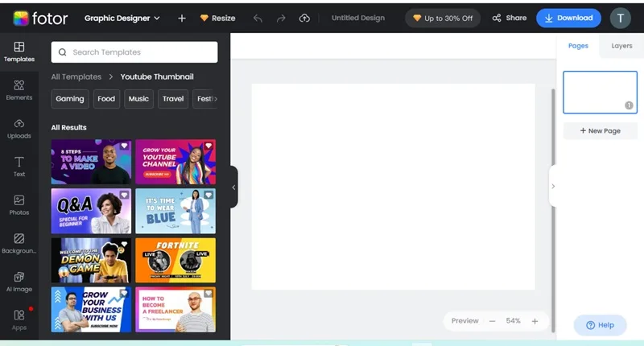Open the Elements sidebar panel
Image resolution: width=644 pixels, height=346 pixels.
[x=19, y=90]
